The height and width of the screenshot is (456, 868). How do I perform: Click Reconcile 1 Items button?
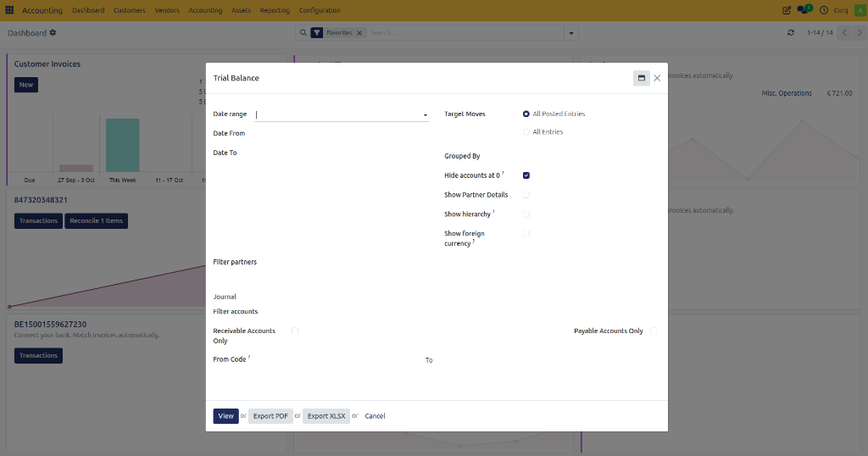(x=97, y=221)
